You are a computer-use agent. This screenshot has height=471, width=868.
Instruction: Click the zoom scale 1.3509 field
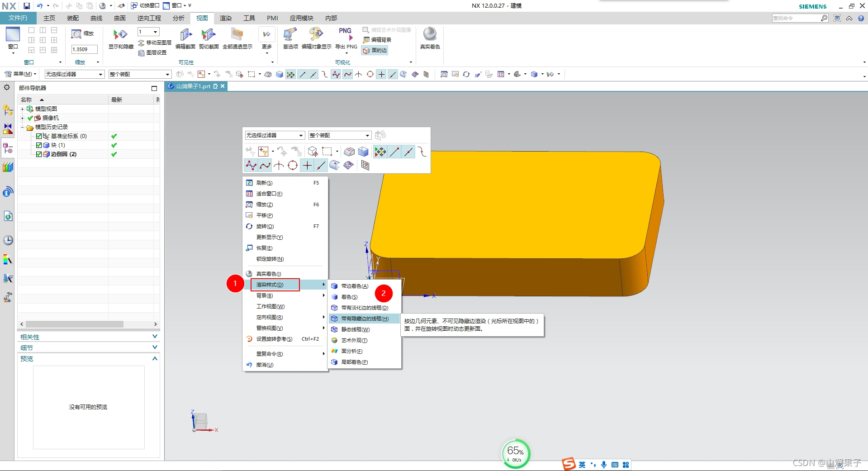coord(85,49)
